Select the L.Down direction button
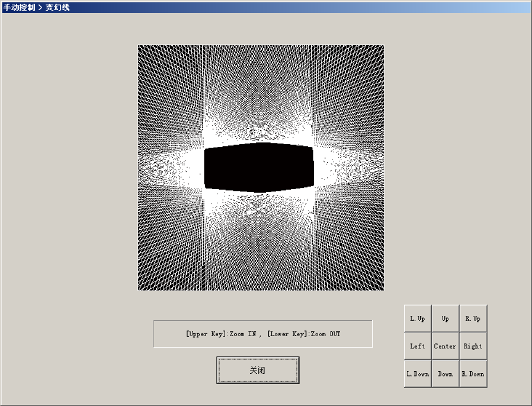Image resolution: width=532 pixels, height=406 pixels. point(418,374)
